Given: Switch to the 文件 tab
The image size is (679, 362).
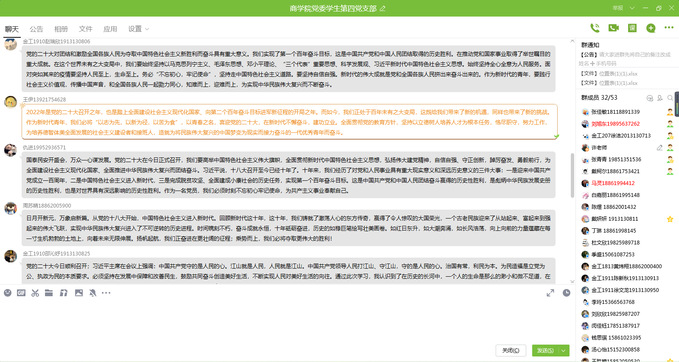Looking at the screenshot, I should coord(85,29).
